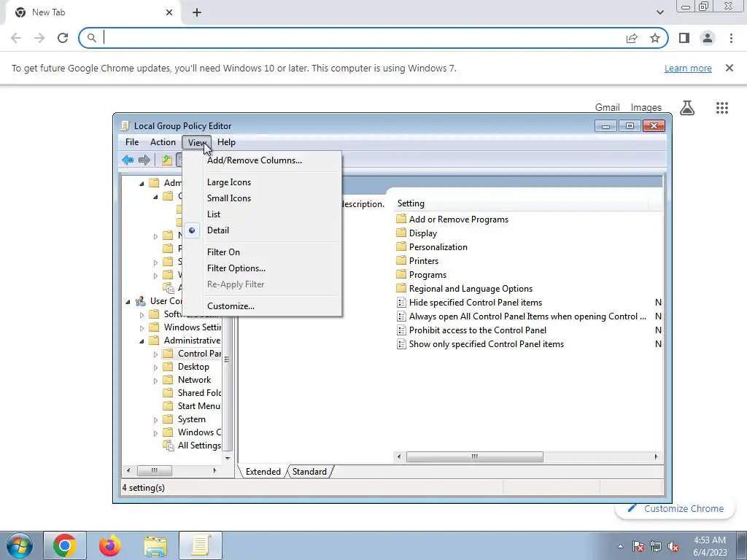Image resolution: width=747 pixels, height=560 pixels.
Task: Launch Firefox from the taskbar
Action: tap(110, 545)
